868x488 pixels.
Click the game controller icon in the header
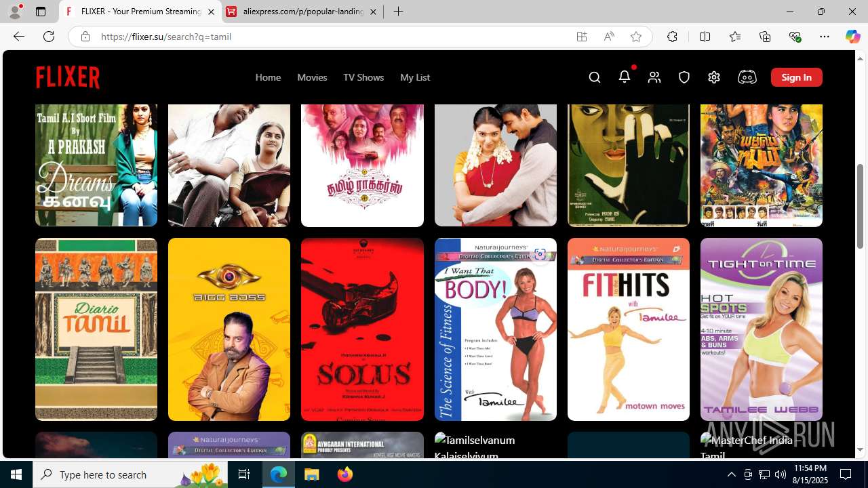click(747, 77)
